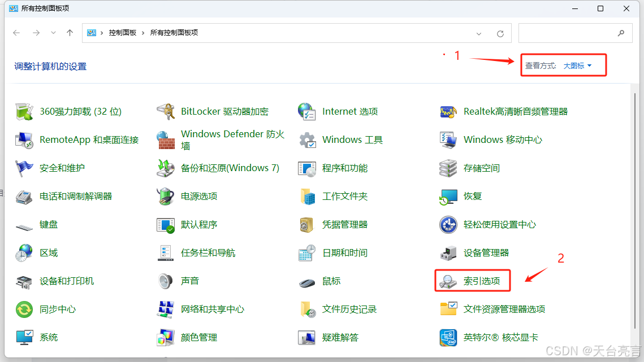Open 轻松使用设置中心 icon

coord(448,225)
